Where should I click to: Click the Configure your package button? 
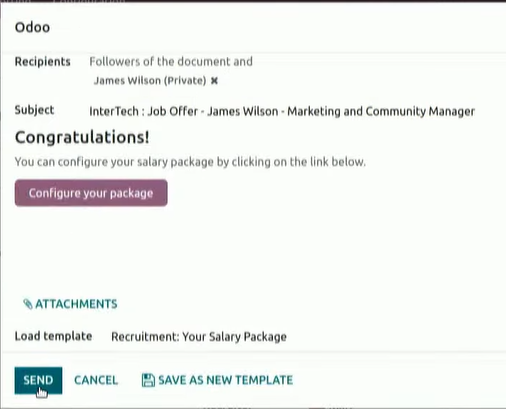(x=91, y=193)
